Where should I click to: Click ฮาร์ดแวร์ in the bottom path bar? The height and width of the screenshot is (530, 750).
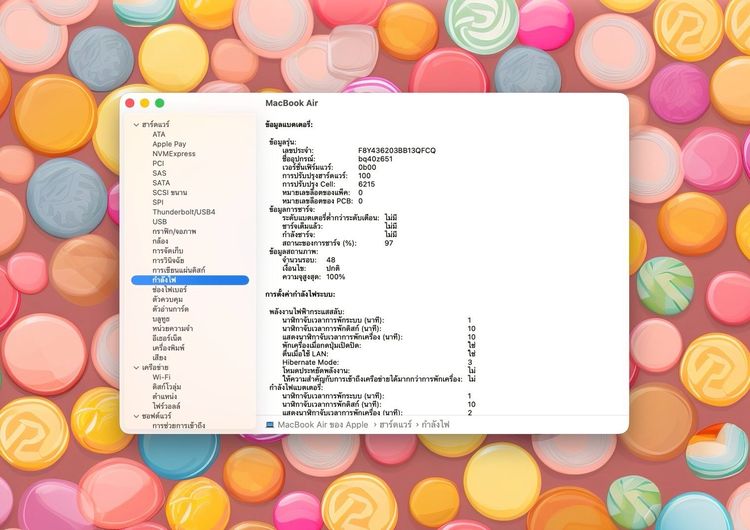(395, 425)
